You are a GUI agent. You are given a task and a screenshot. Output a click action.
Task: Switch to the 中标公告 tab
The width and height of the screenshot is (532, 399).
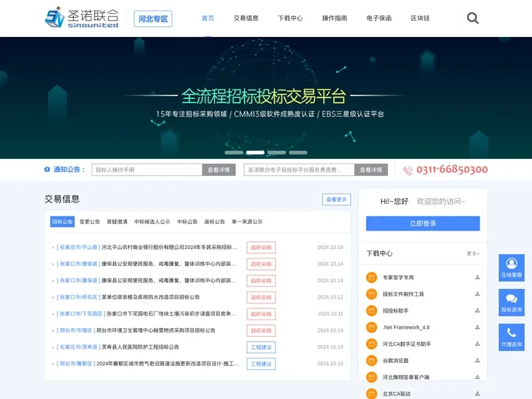coord(187,222)
